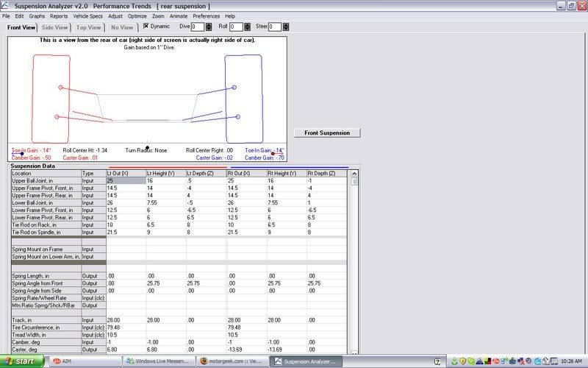Open the Animate menu
The width and height of the screenshot is (588, 368).
pos(179,15)
